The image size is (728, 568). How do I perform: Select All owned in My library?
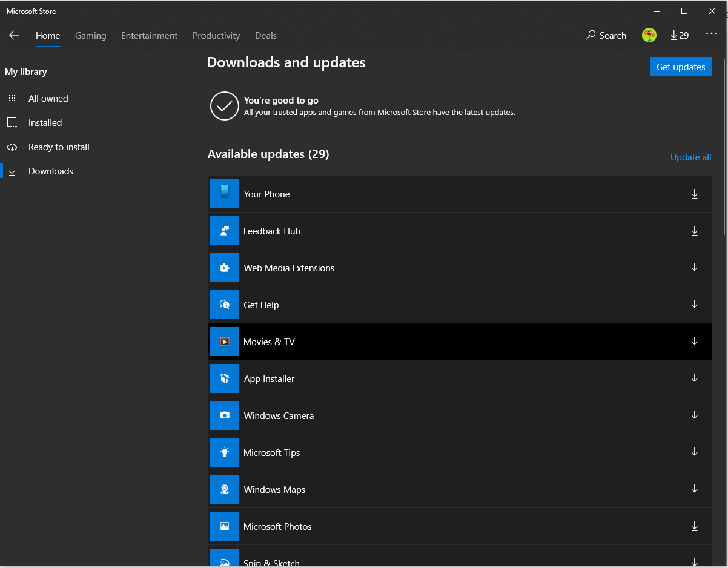point(48,98)
